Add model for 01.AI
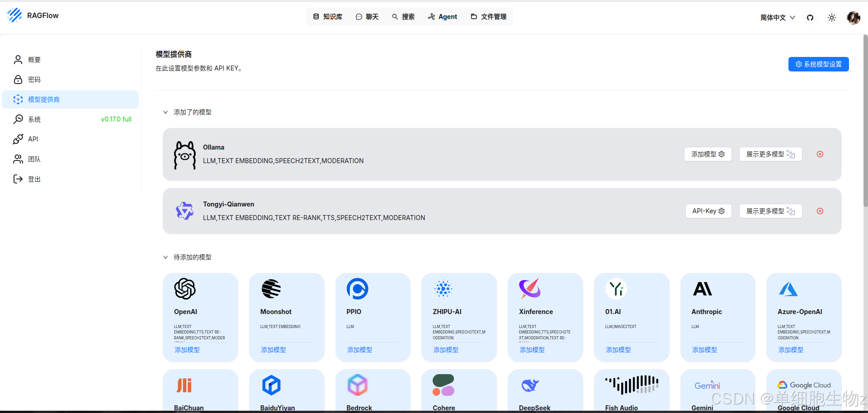The height and width of the screenshot is (413, 868). [618, 350]
